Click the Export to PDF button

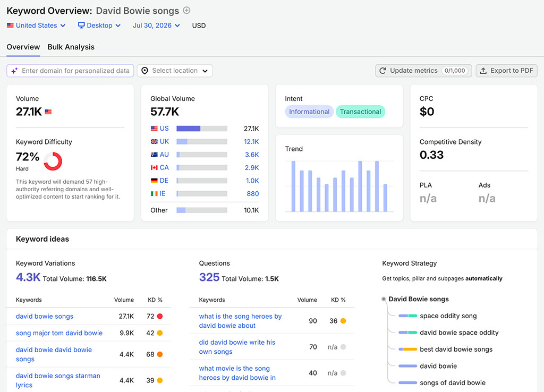tap(506, 71)
